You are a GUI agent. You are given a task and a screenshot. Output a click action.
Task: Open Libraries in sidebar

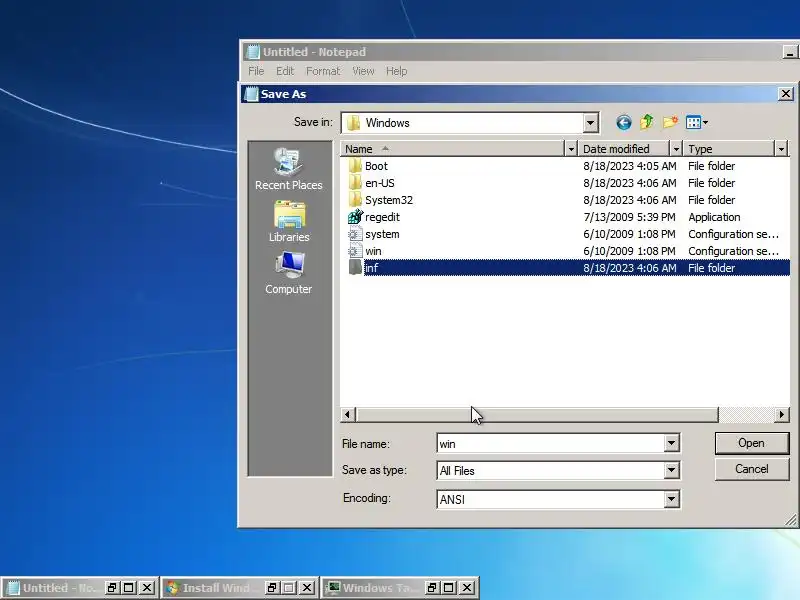point(289,221)
